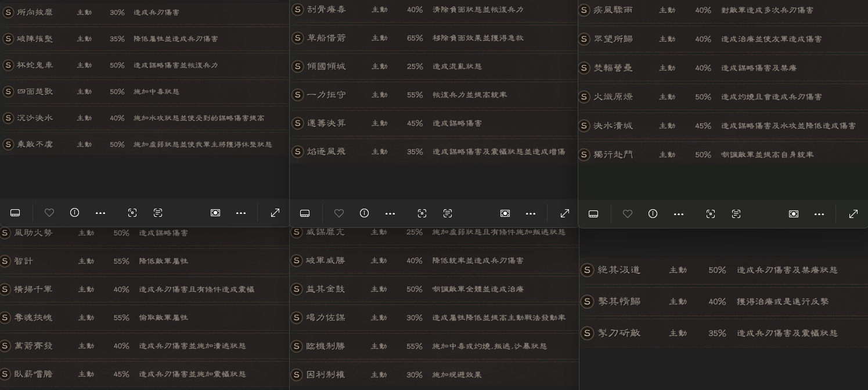The width and height of the screenshot is (868, 390).
Task: Favorite the image with left toolbar's heart
Action: [x=49, y=213]
